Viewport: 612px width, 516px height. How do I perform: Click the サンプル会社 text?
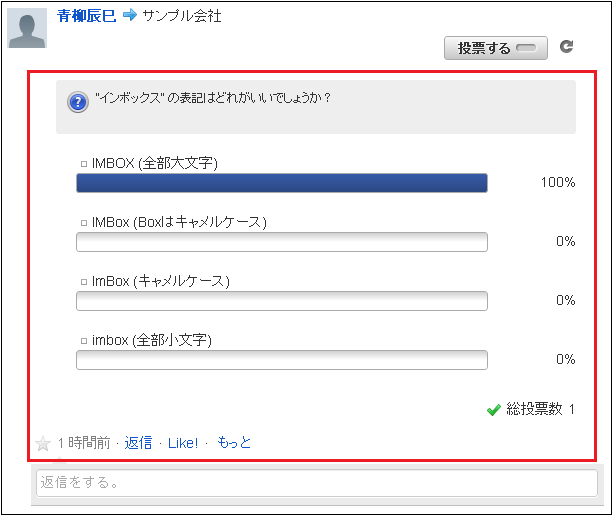click(182, 16)
